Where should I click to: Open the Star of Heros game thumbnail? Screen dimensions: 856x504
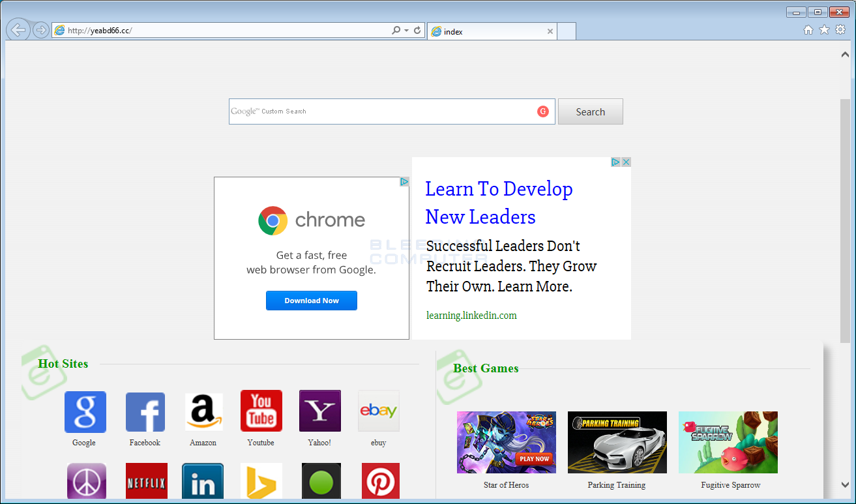click(x=507, y=442)
